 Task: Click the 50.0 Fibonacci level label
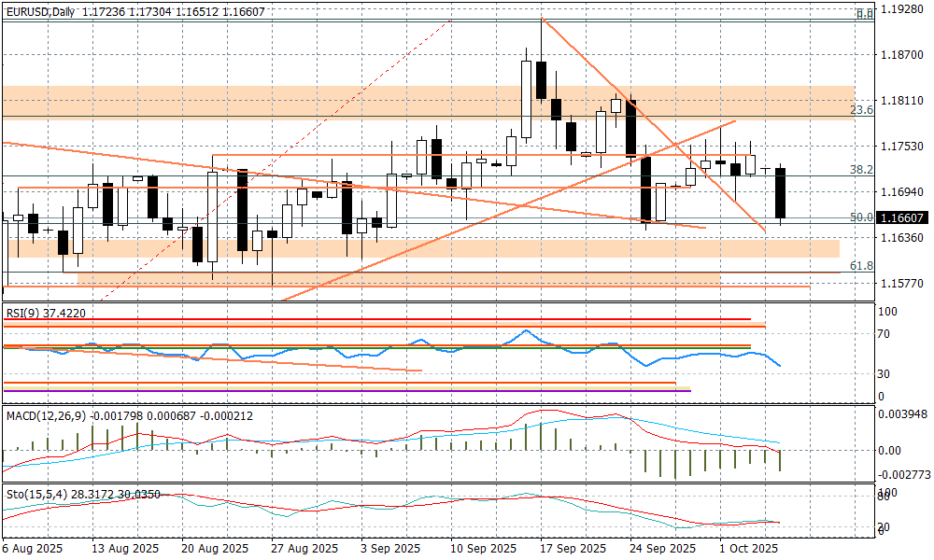[861, 217]
